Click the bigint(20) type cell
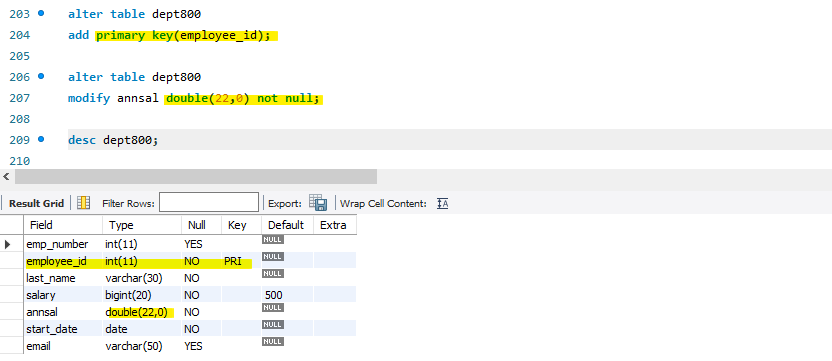 (x=142, y=295)
